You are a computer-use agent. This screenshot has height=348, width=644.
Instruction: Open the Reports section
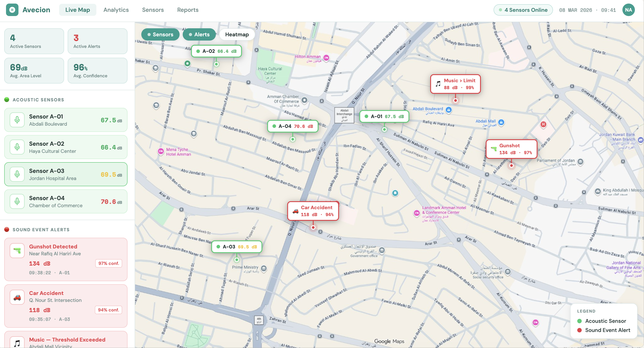tap(188, 10)
